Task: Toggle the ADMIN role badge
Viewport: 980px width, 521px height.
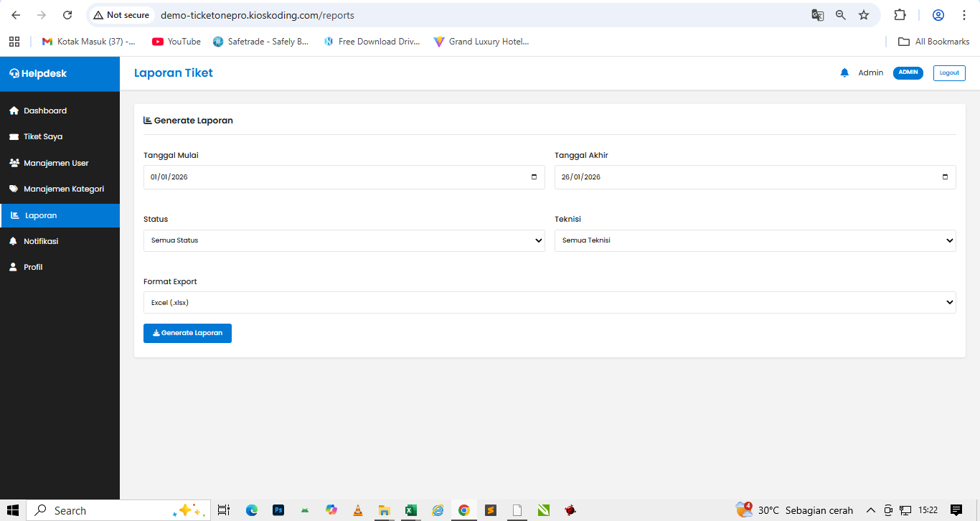Action: pos(908,72)
